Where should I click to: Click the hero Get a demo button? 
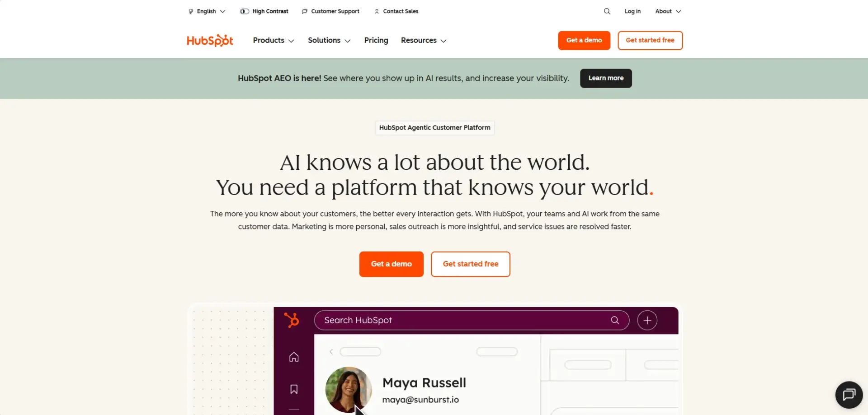tap(392, 264)
